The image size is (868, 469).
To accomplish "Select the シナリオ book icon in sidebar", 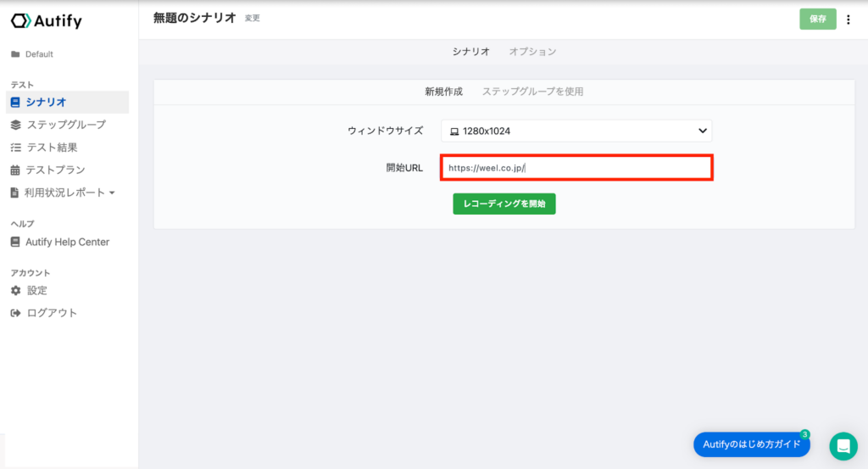I will point(15,103).
